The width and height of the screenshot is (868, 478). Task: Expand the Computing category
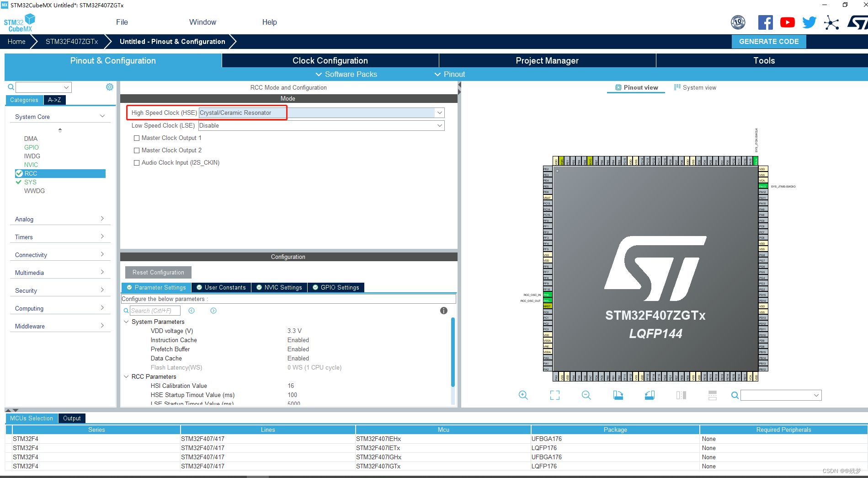[102, 308]
